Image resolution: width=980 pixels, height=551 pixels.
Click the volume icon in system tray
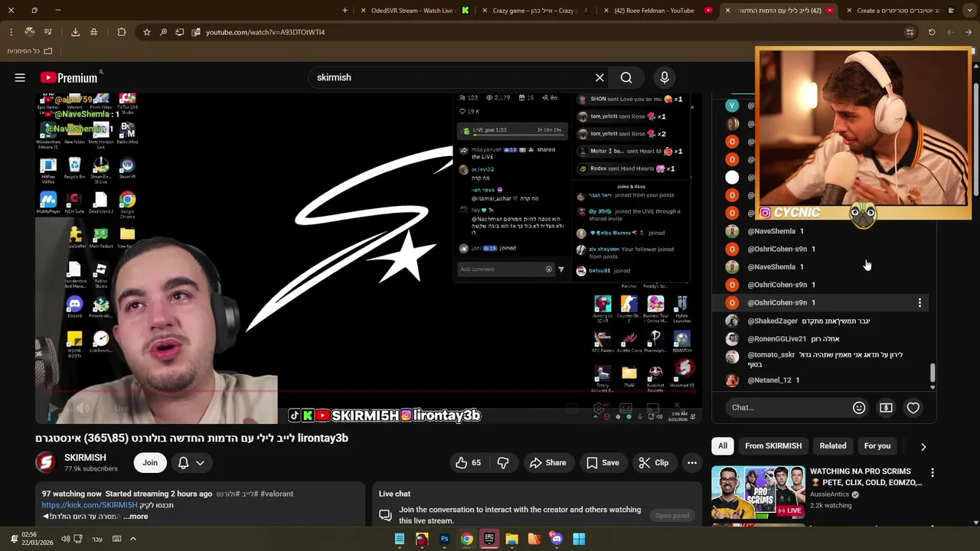point(65,539)
